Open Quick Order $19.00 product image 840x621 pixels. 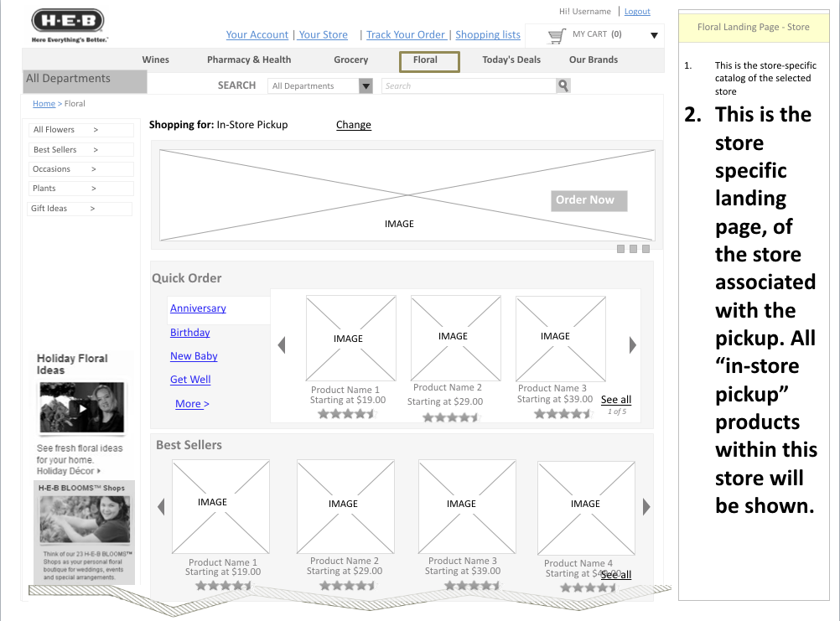tap(351, 339)
